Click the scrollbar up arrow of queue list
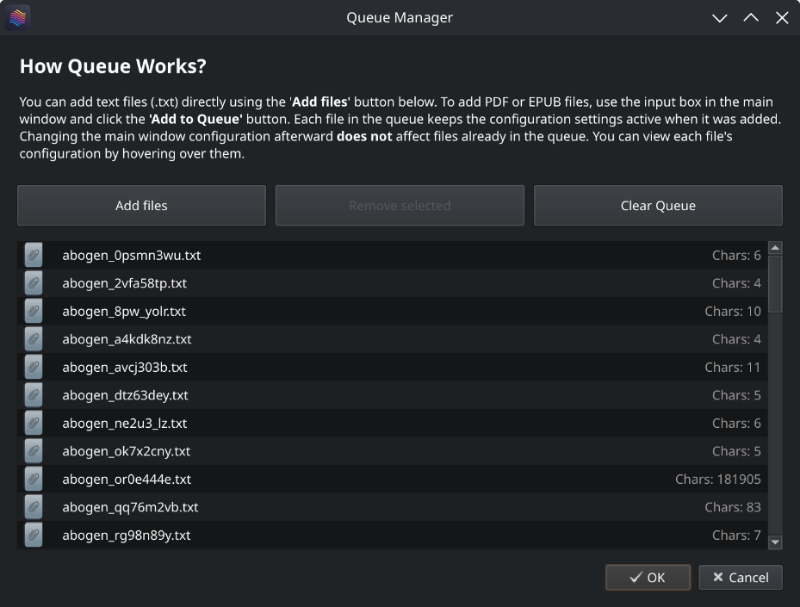The width and height of the screenshot is (800, 607). 775,248
